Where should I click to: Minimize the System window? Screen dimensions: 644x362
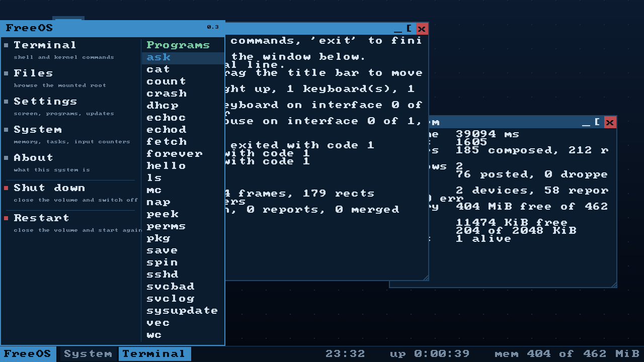(x=586, y=122)
